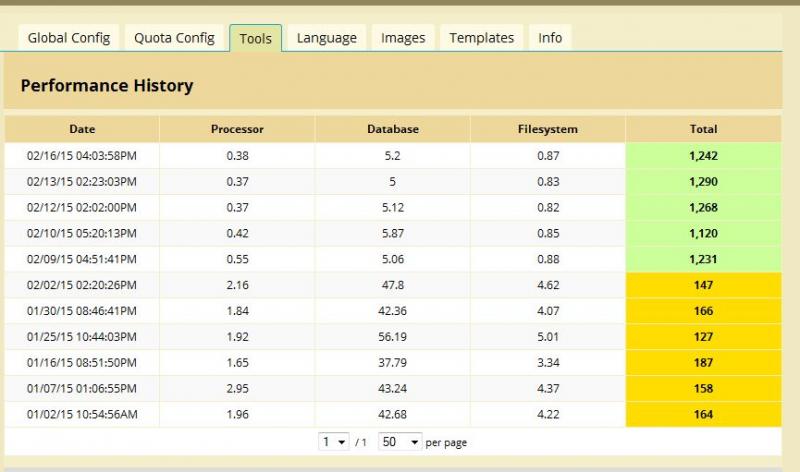
Task: Switch to the Quota Config tab
Action: 174,38
